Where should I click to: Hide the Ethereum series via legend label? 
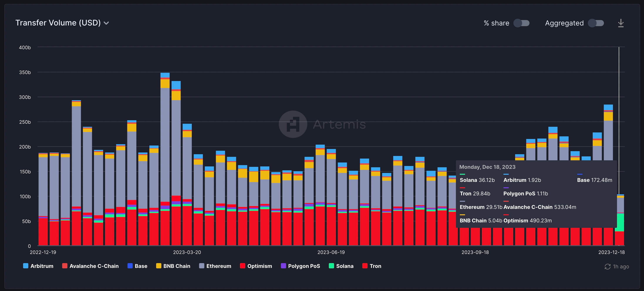[219, 266]
